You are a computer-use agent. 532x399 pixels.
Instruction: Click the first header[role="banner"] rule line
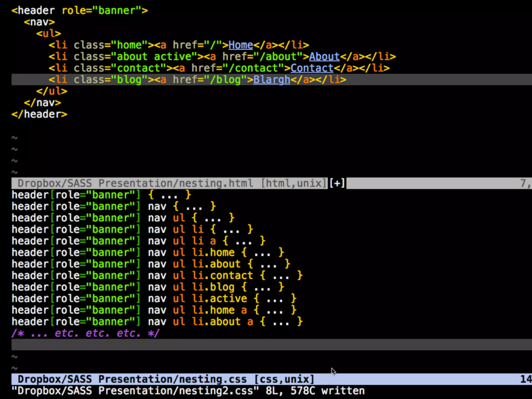click(x=101, y=195)
